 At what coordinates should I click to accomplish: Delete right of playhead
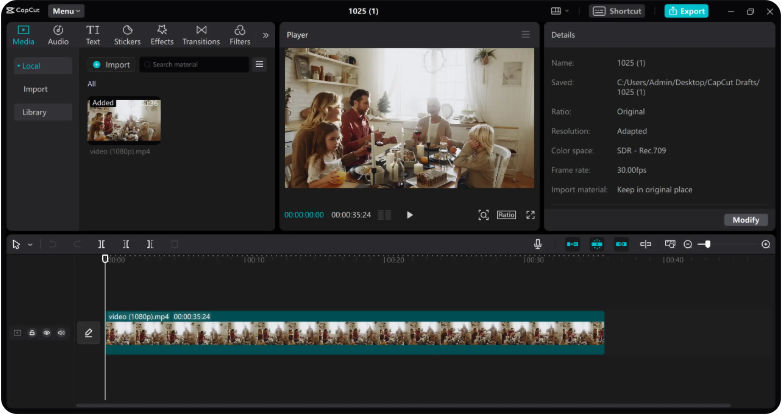coord(150,244)
